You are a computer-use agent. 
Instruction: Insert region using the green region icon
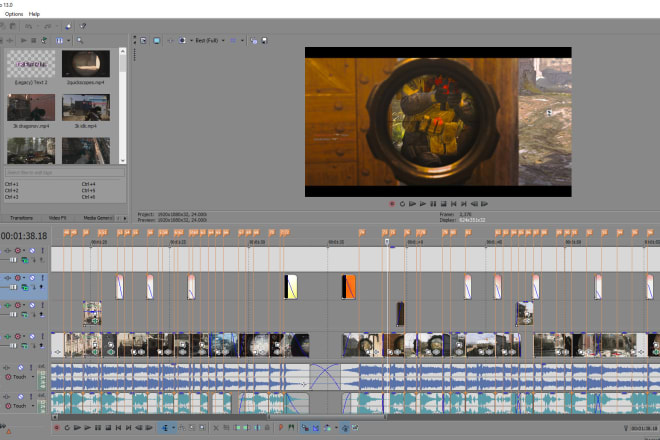click(291, 428)
